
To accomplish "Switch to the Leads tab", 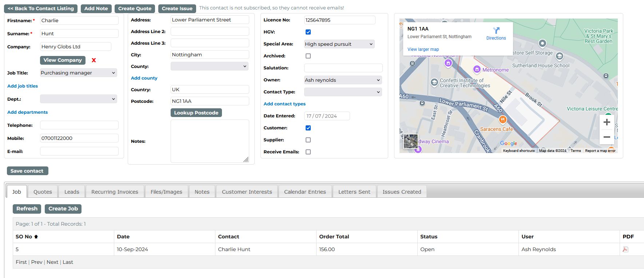I will coord(72,192).
